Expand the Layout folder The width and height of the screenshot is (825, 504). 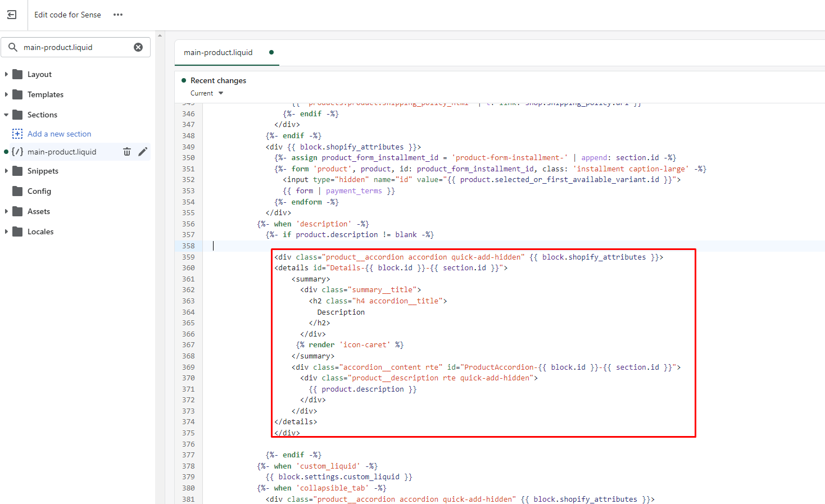(6, 74)
